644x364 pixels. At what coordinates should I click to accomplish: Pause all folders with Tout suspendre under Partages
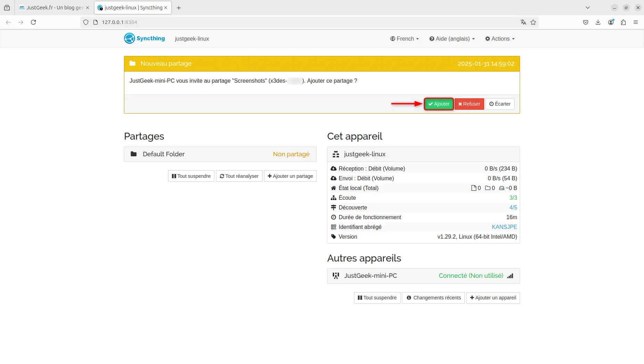click(x=191, y=176)
